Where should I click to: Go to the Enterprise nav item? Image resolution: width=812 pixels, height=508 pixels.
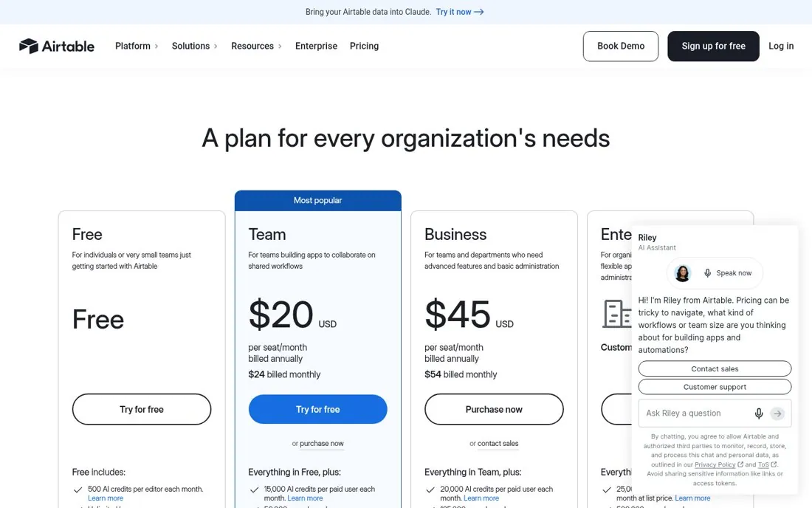pyautogui.click(x=316, y=46)
